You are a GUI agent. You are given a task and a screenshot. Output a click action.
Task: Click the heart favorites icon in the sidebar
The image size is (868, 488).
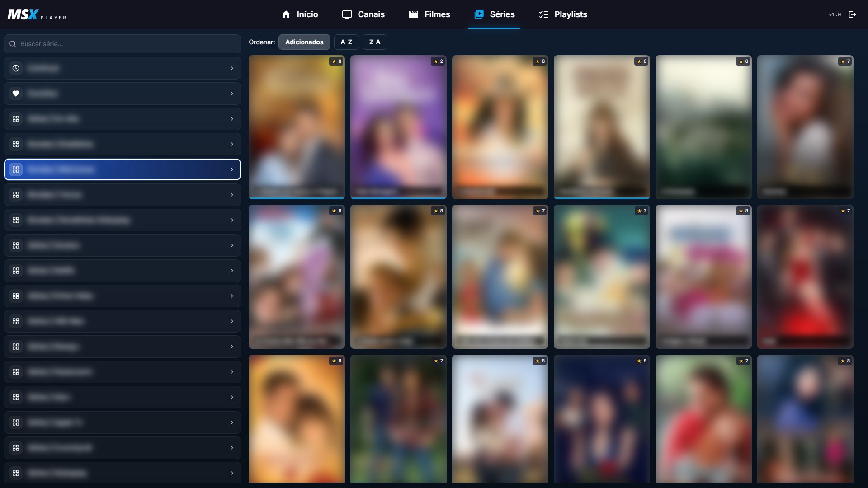coord(16,94)
